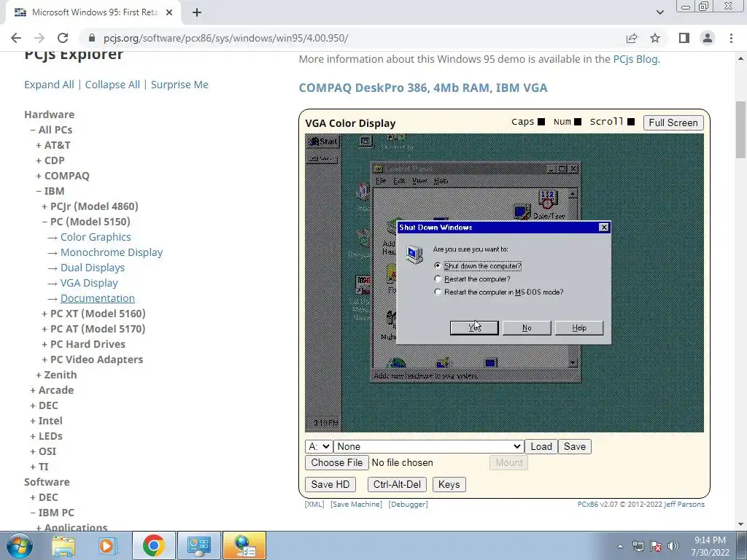Open the diskette 'None' dropdown list
Image resolution: width=747 pixels, height=560 pixels.
428,446
